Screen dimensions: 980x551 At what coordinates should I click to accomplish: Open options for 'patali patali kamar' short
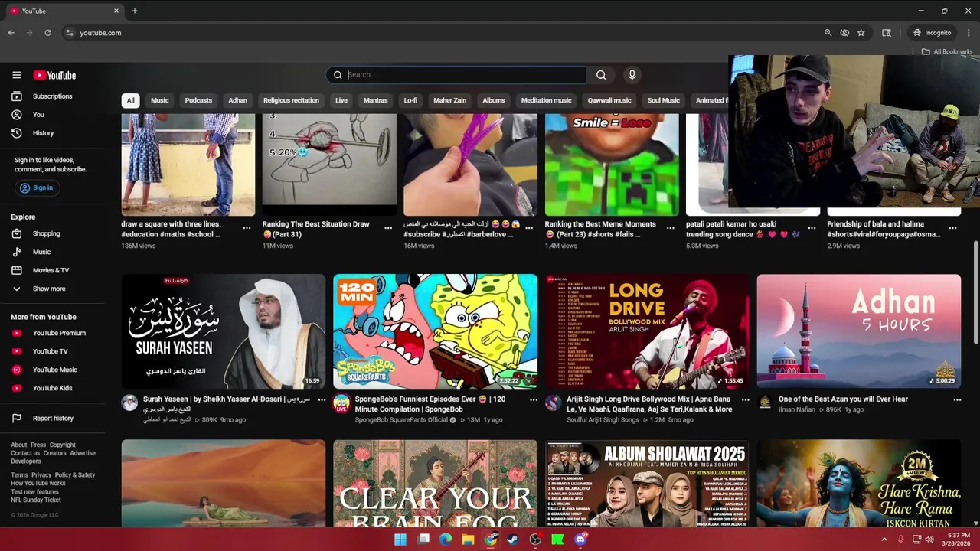(x=812, y=228)
